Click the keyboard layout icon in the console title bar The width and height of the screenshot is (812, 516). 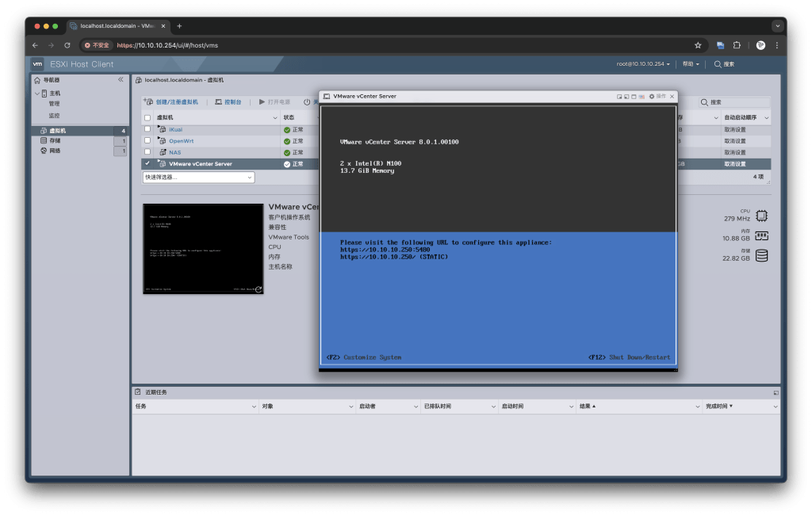642,97
